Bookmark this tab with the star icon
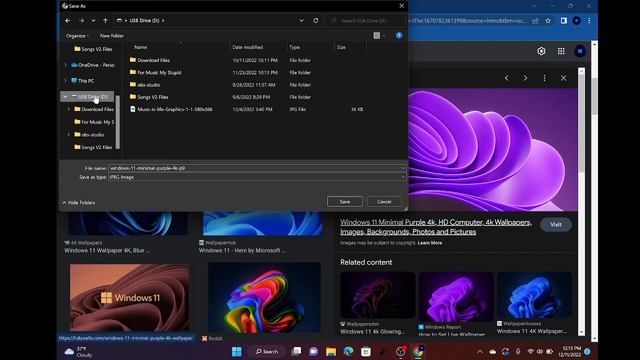This screenshot has height=360, width=640. (548, 21)
